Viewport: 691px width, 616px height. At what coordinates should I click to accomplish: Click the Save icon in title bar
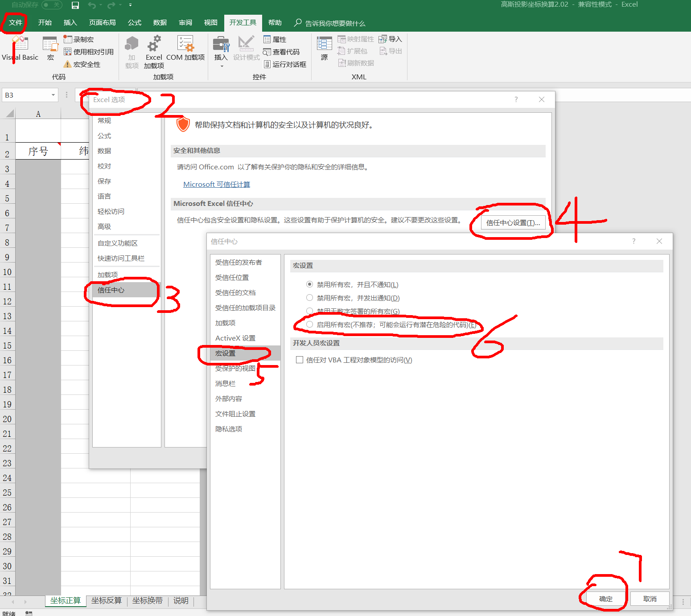tap(75, 5)
